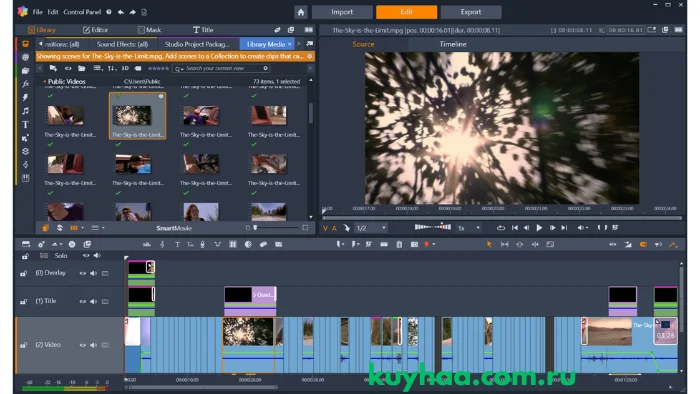
Task: Switch player to Timeline view
Action: [x=453, y=44]
